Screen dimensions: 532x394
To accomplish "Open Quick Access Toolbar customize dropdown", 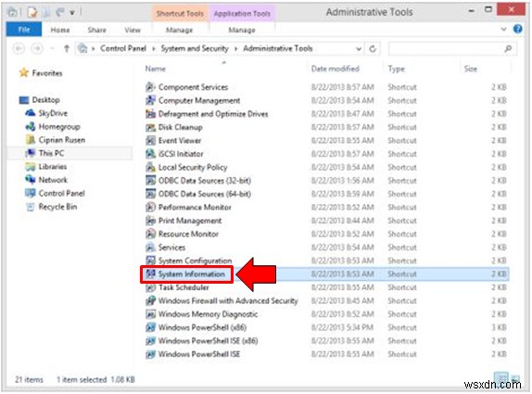I will (72, 13).
